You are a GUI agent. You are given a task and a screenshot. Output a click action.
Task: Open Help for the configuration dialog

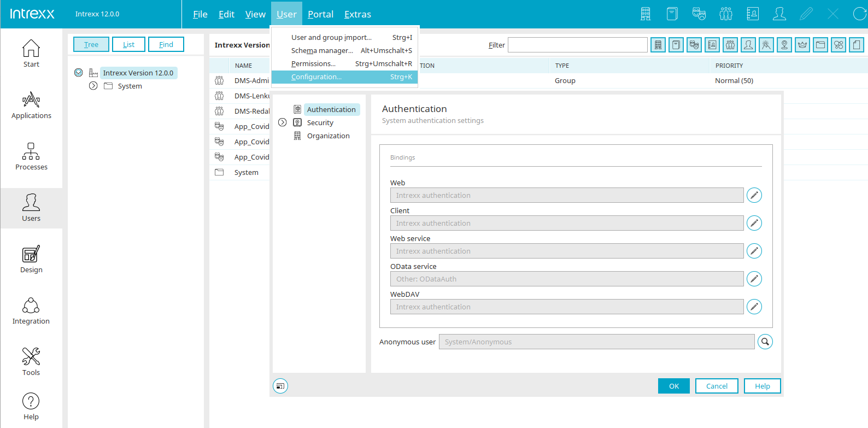point(762,386)
